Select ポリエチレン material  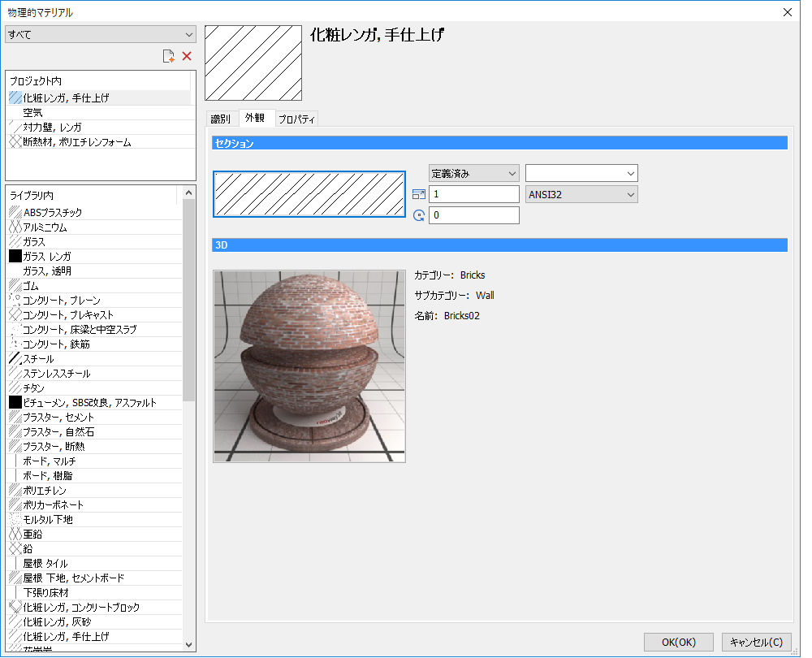[95, 490]
